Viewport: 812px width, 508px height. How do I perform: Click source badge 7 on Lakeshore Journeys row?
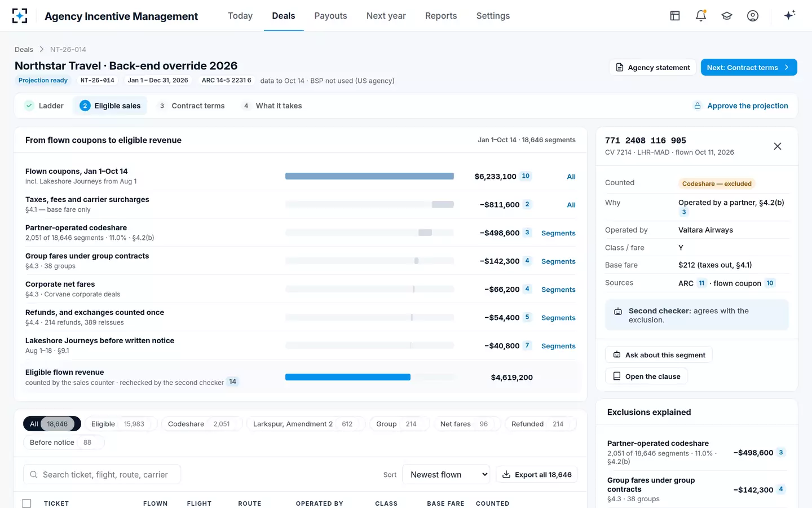(x=527, y=345)
